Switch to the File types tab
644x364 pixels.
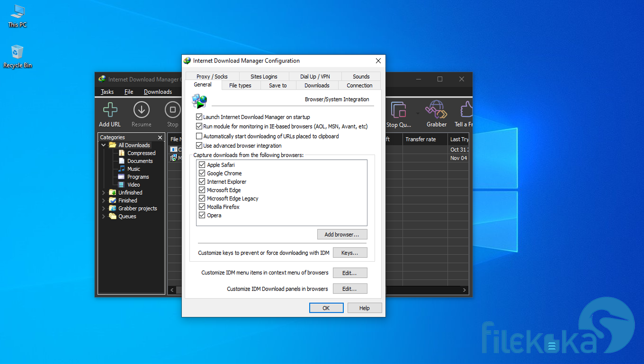tap(240, 85)
